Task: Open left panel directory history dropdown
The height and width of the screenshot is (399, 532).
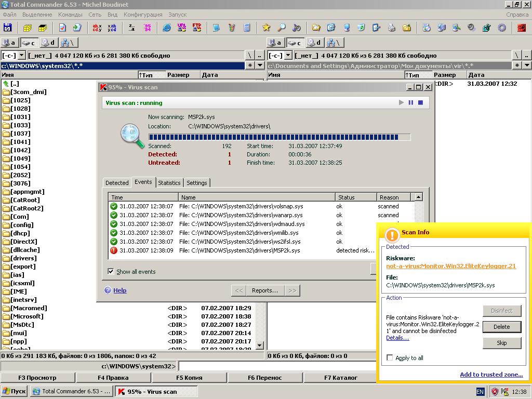Action: 260,65
